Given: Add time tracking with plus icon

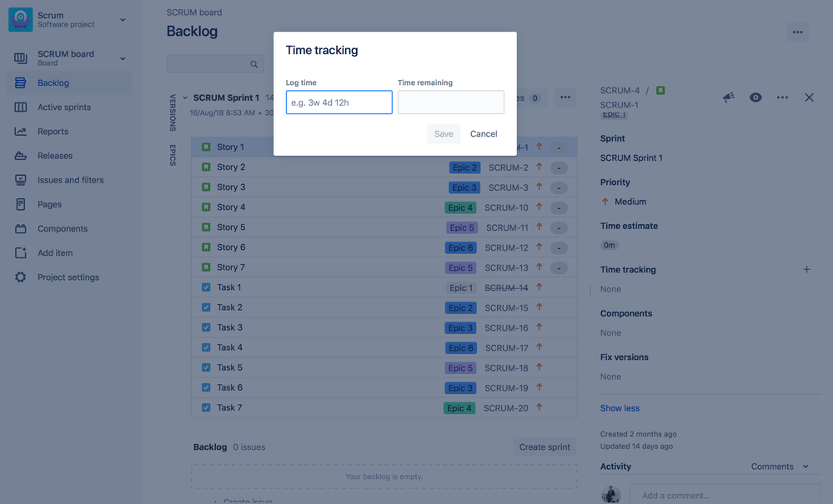Looking at the screenshot, I should (806, 270).
